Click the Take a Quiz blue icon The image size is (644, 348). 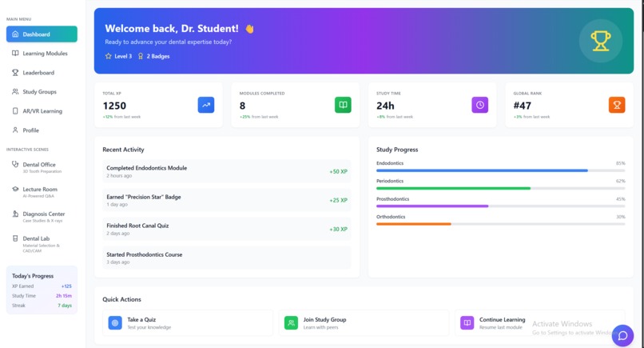[115, 323]
